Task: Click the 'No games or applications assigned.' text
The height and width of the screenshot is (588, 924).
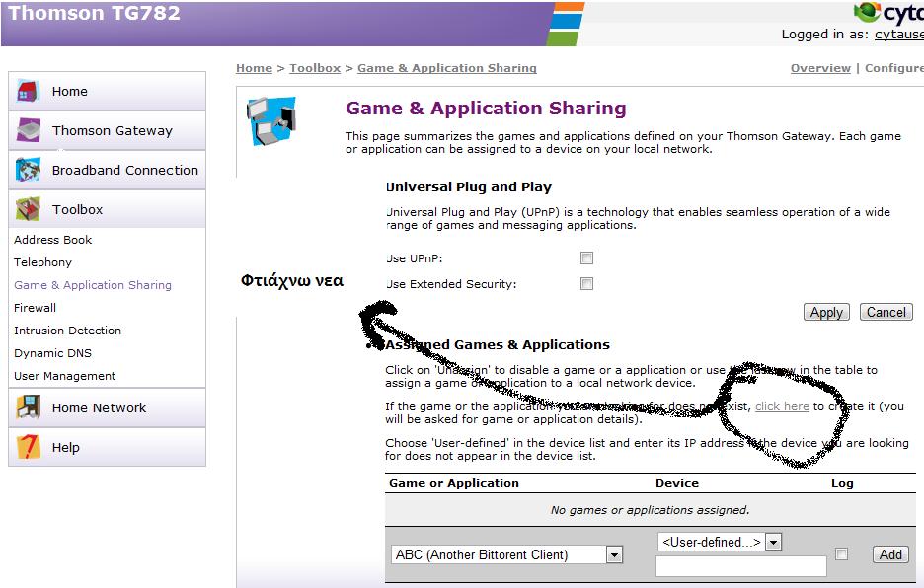Action: click(650, 510)
